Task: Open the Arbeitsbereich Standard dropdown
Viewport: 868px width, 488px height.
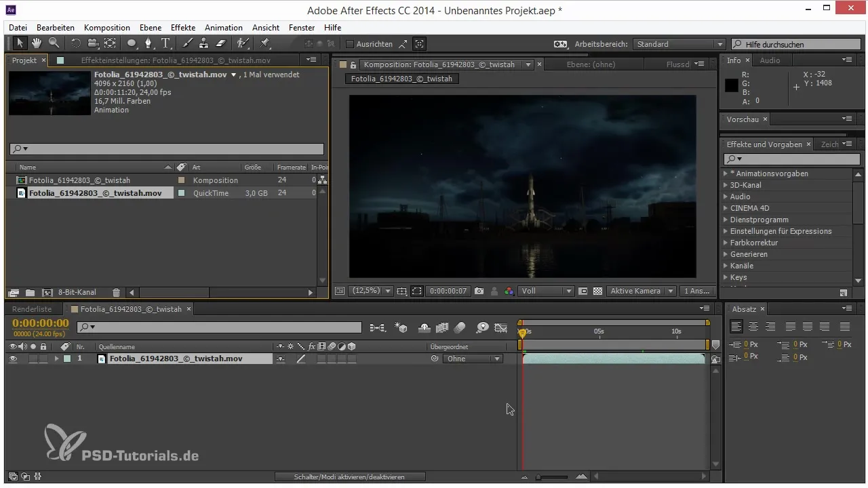Action: [679, 44]
